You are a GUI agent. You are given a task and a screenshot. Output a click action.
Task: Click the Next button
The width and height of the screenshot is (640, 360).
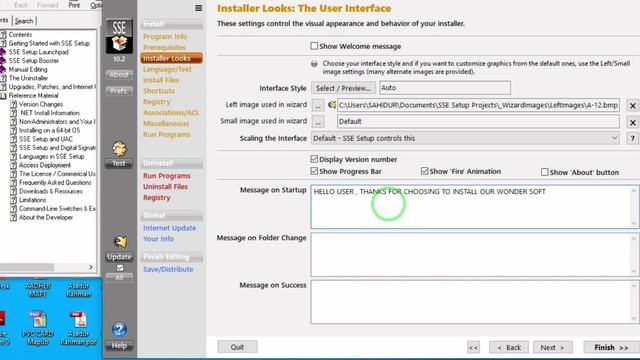coord(553,347)
